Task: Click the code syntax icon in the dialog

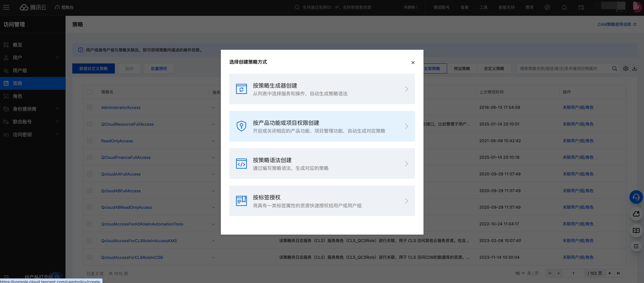Action: 241,164
